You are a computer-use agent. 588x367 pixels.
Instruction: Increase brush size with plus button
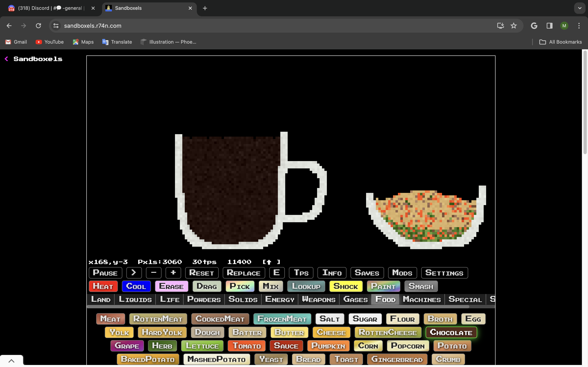pos(173,273)
